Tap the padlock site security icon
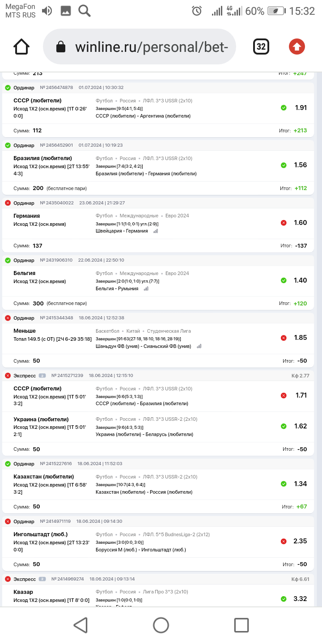322x644 pixels. coord(60,47)
